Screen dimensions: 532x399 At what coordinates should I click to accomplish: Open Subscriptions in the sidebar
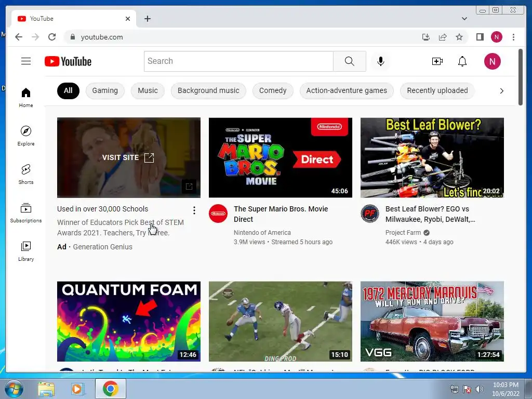click(26, 212)
